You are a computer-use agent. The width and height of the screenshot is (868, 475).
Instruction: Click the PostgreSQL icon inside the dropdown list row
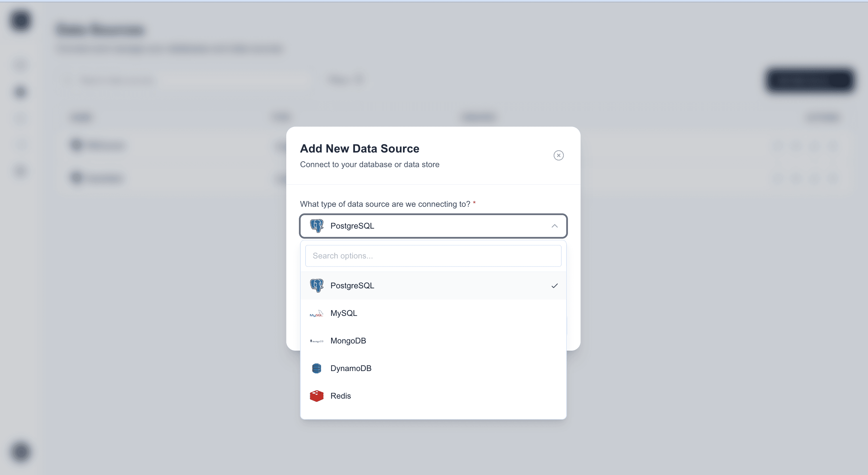(316, 285)
